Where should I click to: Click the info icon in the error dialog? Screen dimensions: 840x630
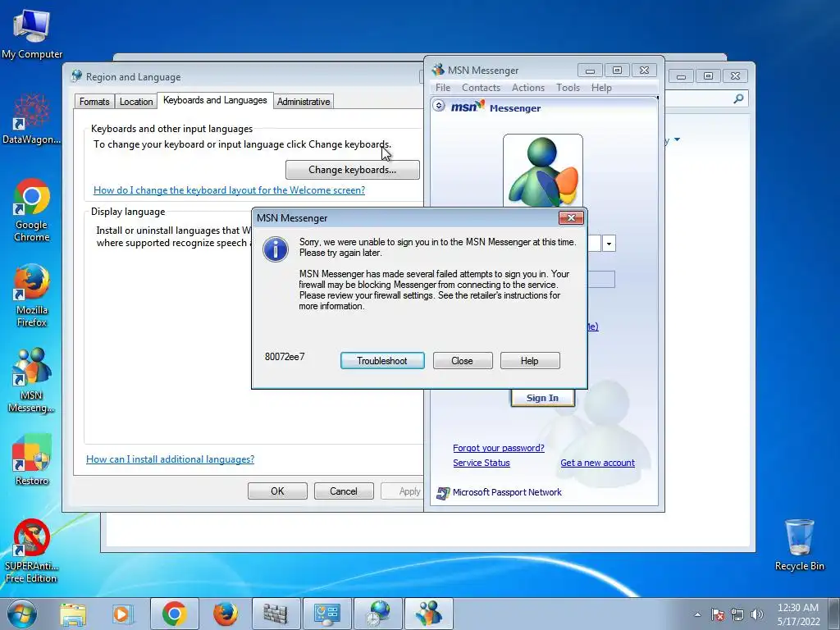tap(276, 249)
